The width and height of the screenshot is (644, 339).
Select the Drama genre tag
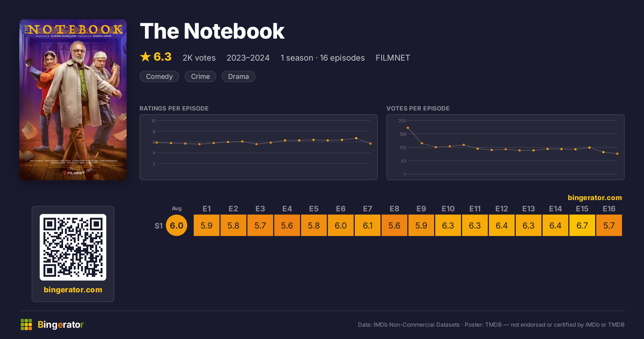[239, 76]
